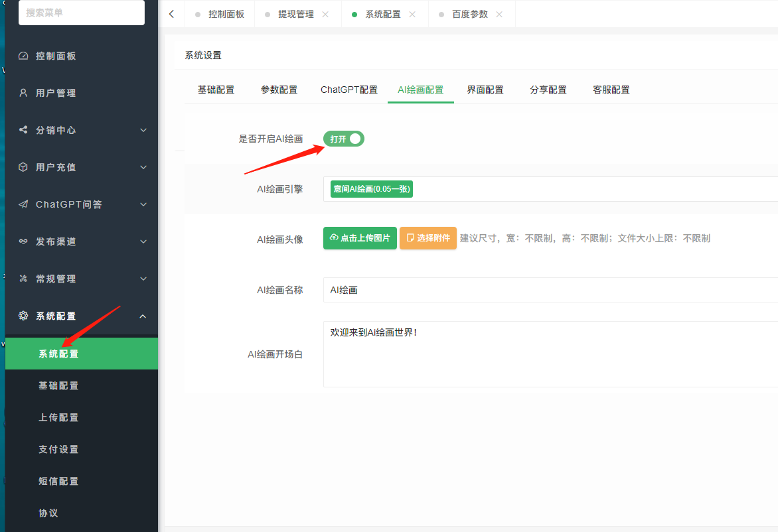Open the AI绘画引擎 selection box
778x532 pixels.
pyautogui.click(x=550, y=189)
